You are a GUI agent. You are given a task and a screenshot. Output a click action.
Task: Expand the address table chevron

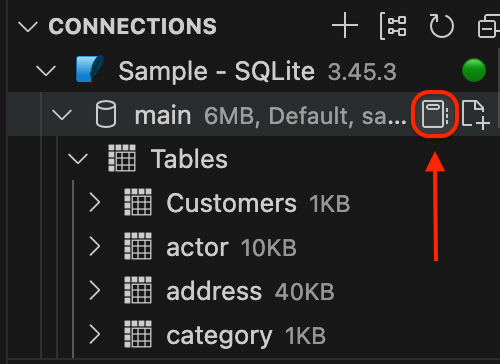(x=95, y=291)
